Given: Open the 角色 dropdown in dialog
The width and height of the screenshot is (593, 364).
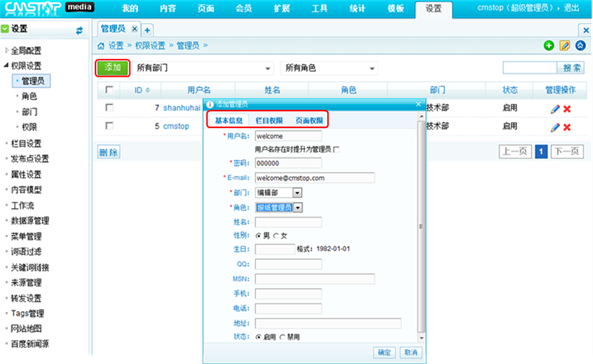Looking at the screenshot, I should pos(279,207).
